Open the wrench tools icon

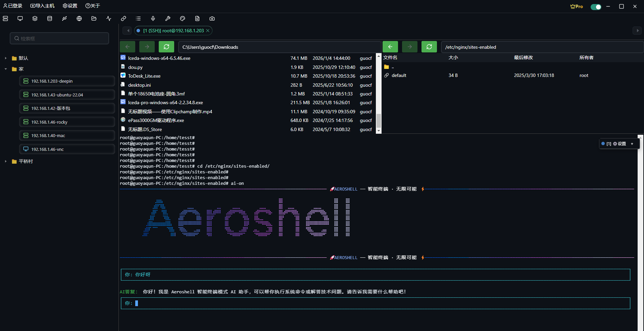coord(168,18)
